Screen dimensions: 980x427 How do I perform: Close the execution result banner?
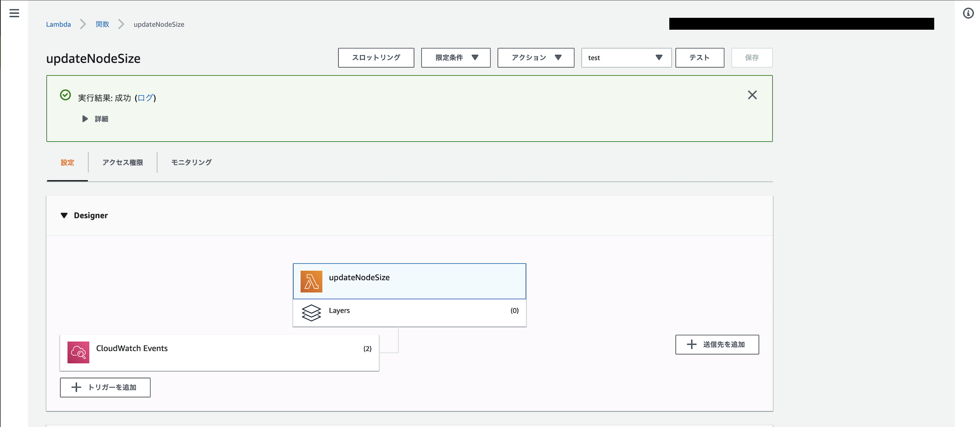(x=752, y=95)
